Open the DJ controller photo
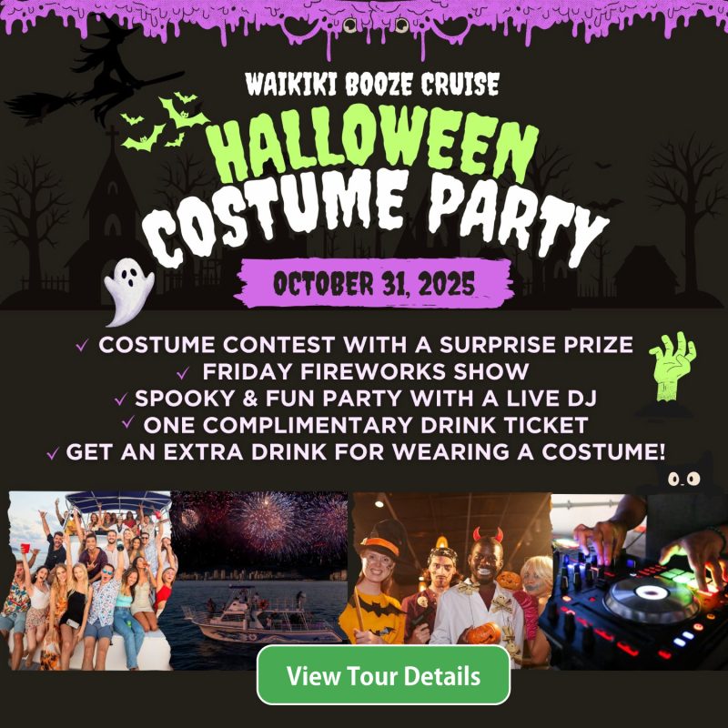 (637, 581)
